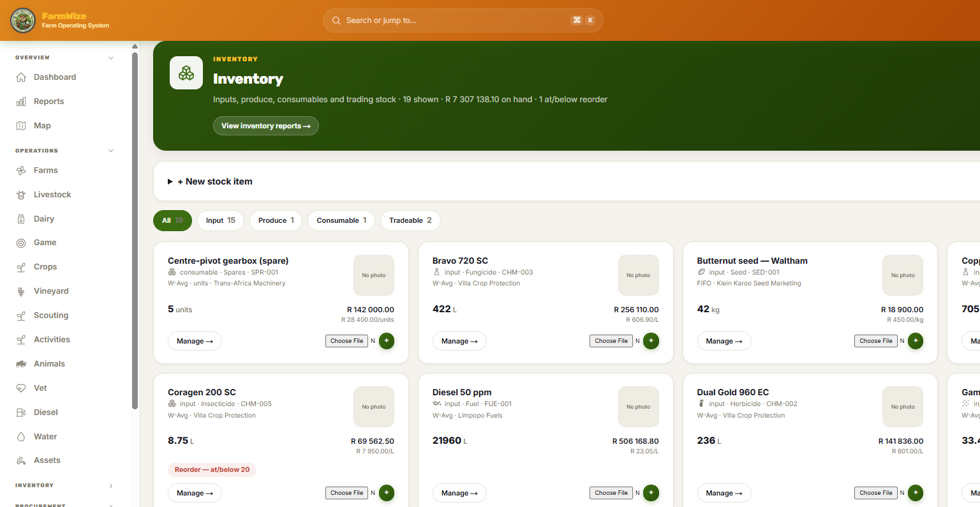Screen dimensions: 980x507
Task: Filter inventory by Consumable category
Action: [341, 220]
